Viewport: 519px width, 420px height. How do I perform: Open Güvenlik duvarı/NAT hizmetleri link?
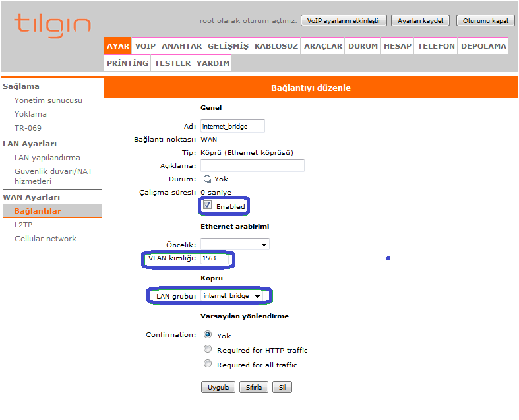tap(53, 177)
